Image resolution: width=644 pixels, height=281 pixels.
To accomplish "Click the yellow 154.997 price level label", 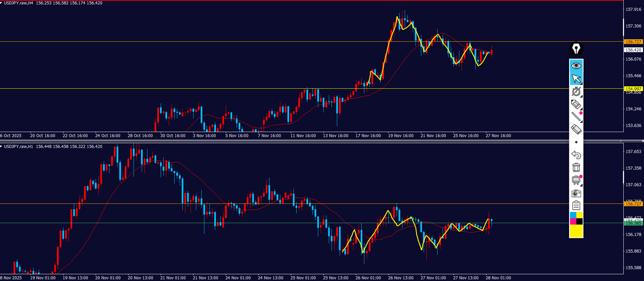I will pos(633,89).
